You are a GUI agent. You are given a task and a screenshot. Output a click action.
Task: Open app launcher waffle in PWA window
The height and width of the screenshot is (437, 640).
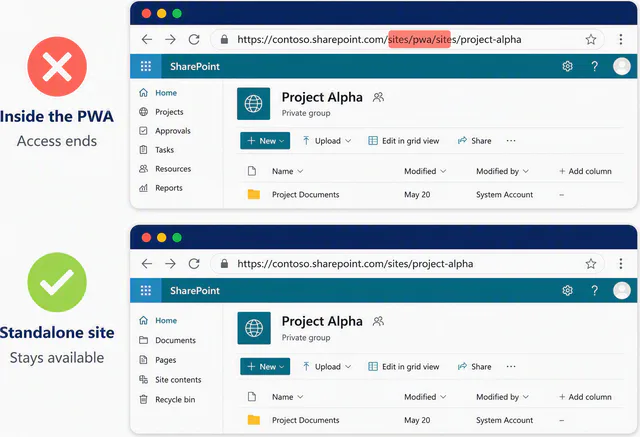tap(146, 66)
